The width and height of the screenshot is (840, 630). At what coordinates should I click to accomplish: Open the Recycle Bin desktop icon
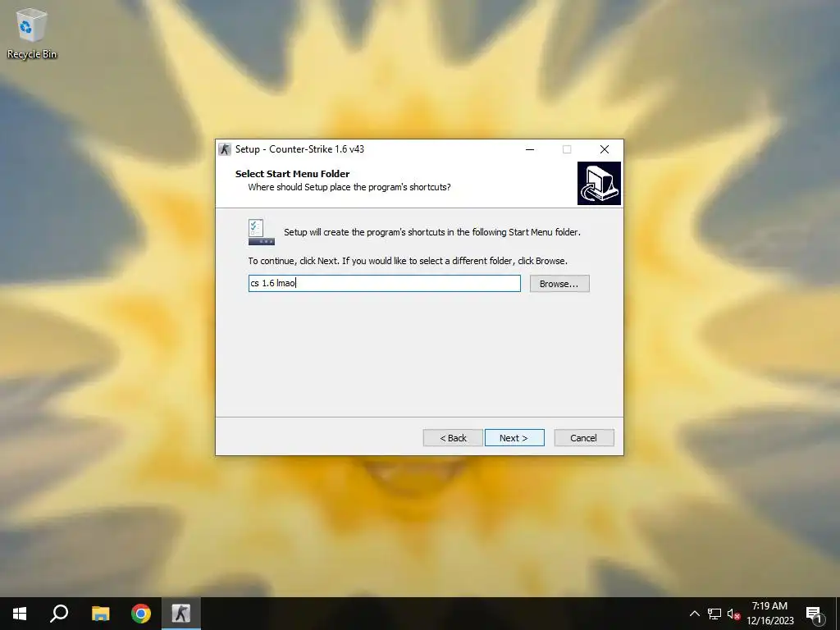pyautogui.click(x=32, y=33)
